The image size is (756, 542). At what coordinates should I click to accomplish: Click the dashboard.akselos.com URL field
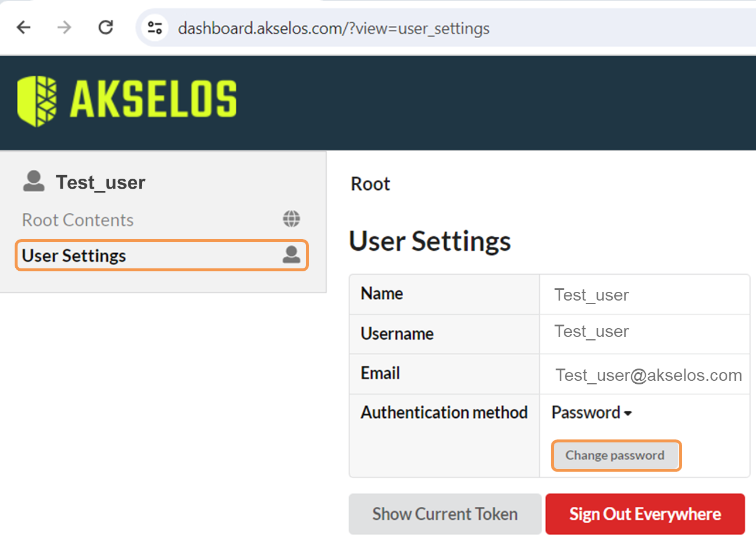coord(333,28)
